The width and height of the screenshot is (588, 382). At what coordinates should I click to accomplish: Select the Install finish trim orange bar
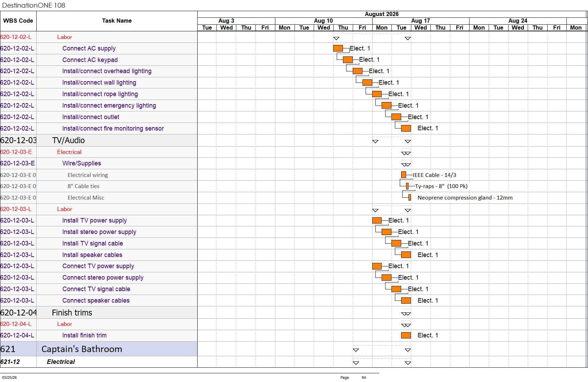click(x=406, y=335)
